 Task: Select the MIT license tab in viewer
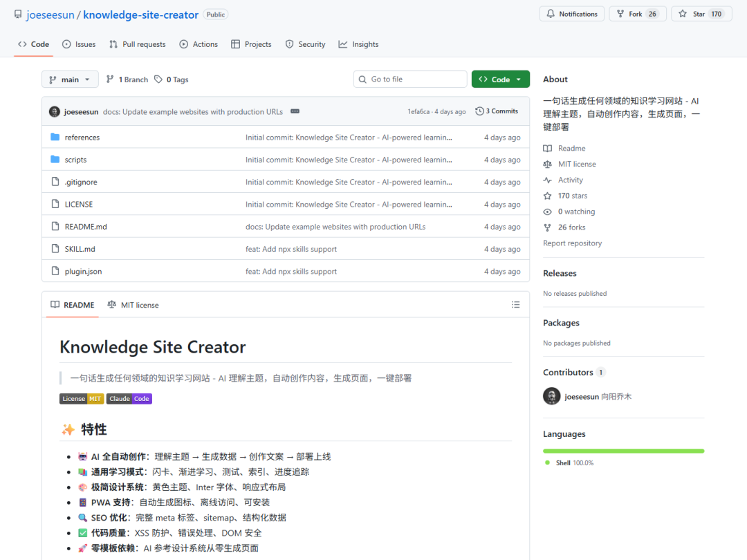pos(133,305)
